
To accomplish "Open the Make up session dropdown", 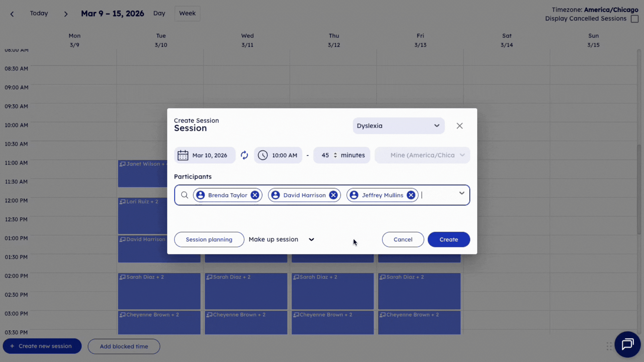I will 311,239.
